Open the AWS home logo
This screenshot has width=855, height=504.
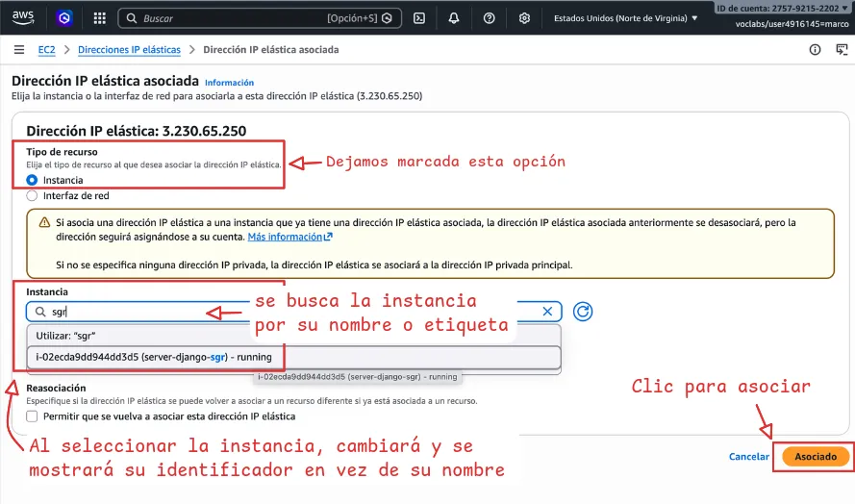point(23,17)
